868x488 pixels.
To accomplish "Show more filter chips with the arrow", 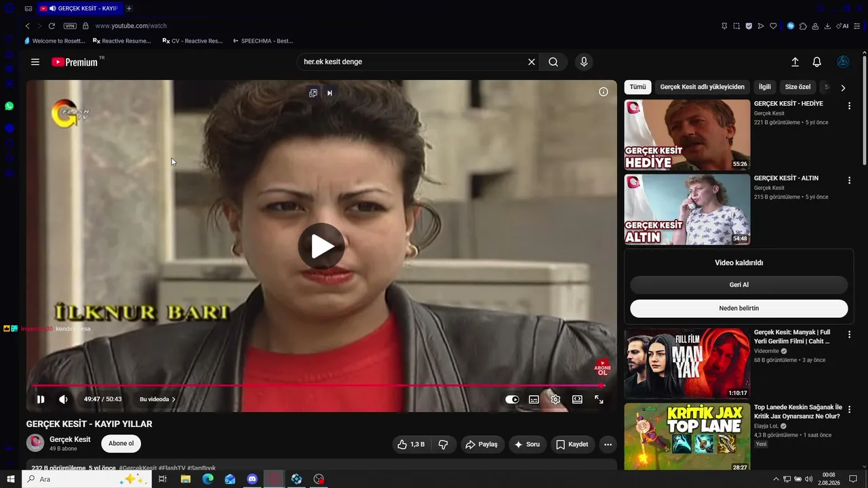I will tap(843, 87).
